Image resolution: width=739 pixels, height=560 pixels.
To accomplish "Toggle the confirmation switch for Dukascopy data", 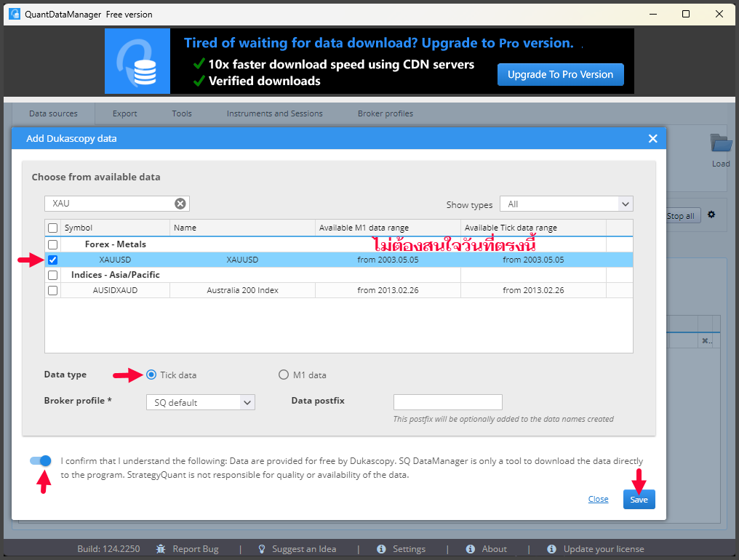I will 41,461.
